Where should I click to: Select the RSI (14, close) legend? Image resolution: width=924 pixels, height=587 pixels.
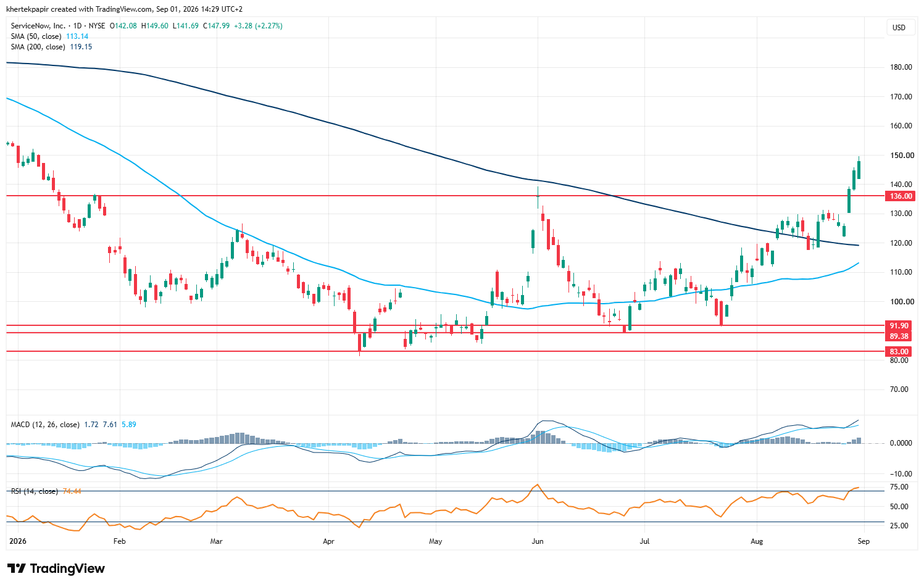tap(35, 491)
